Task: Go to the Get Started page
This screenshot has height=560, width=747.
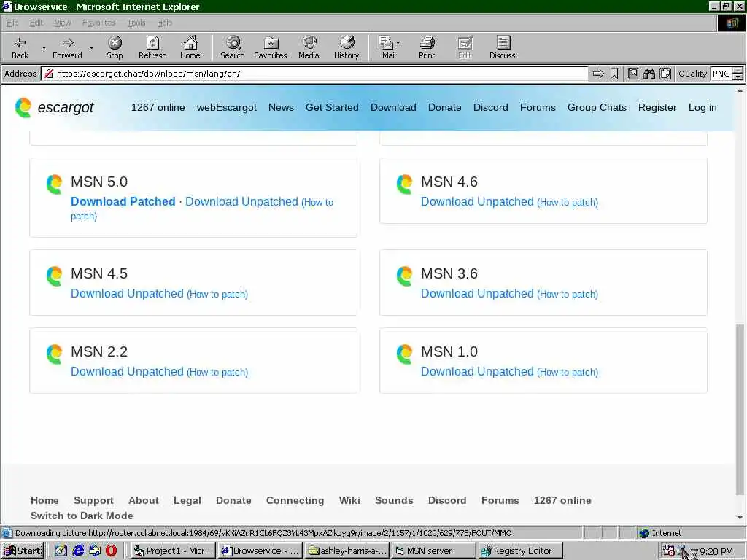Action: (x=332, y=108)
